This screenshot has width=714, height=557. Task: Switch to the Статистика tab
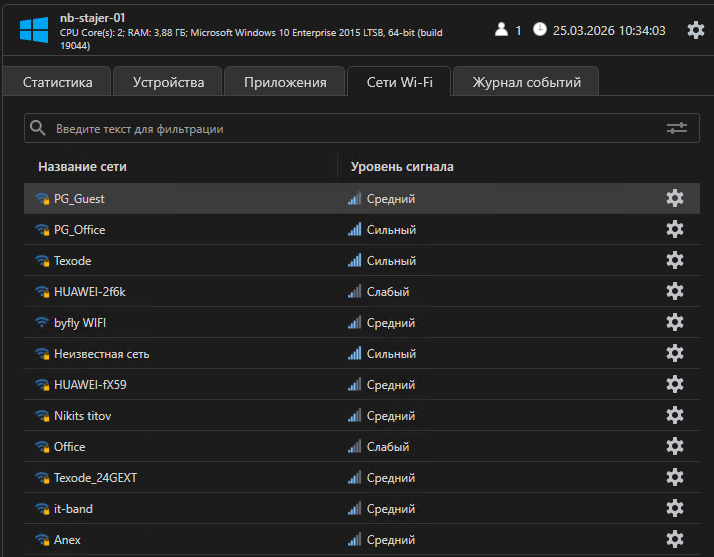57,82
